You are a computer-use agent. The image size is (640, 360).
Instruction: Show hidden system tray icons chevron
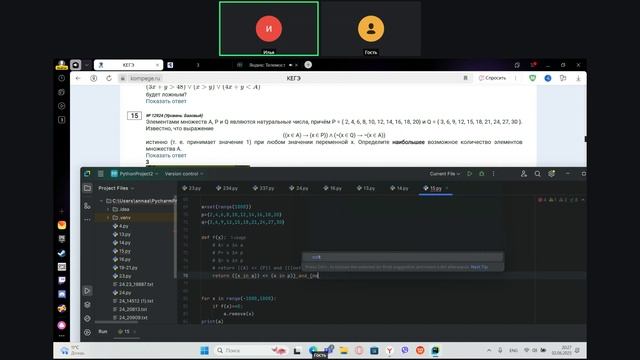coord(489,350)
